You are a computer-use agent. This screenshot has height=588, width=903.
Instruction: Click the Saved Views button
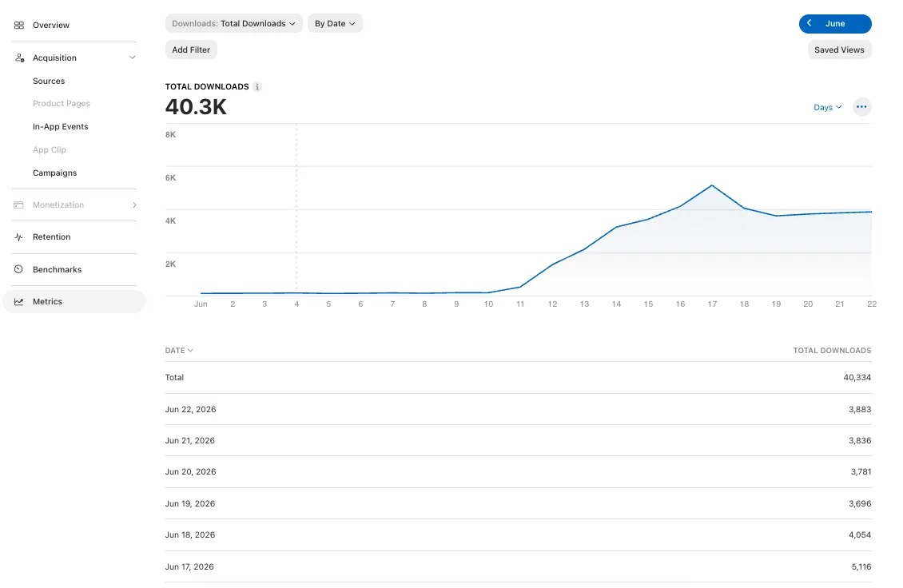(839, 50)
